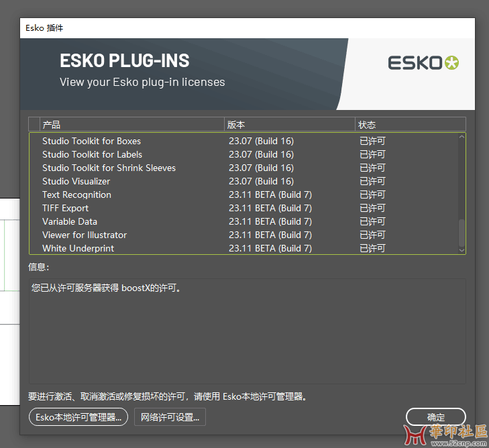The image size is (489, 448).
Task: Select Viewer for Illustrator row
Action: tap(244, 235)
